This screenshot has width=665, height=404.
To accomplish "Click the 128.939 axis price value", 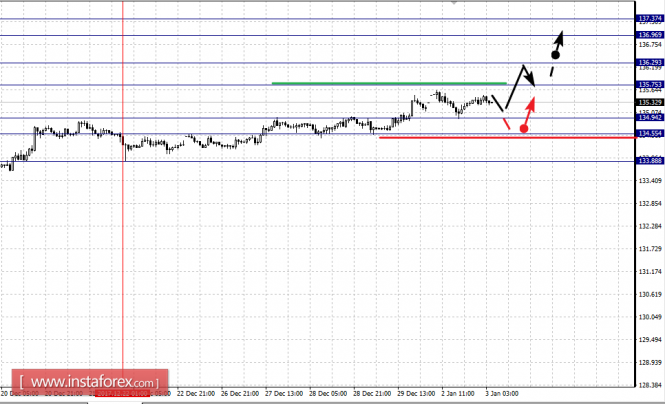I will click(x=650, y=363).
